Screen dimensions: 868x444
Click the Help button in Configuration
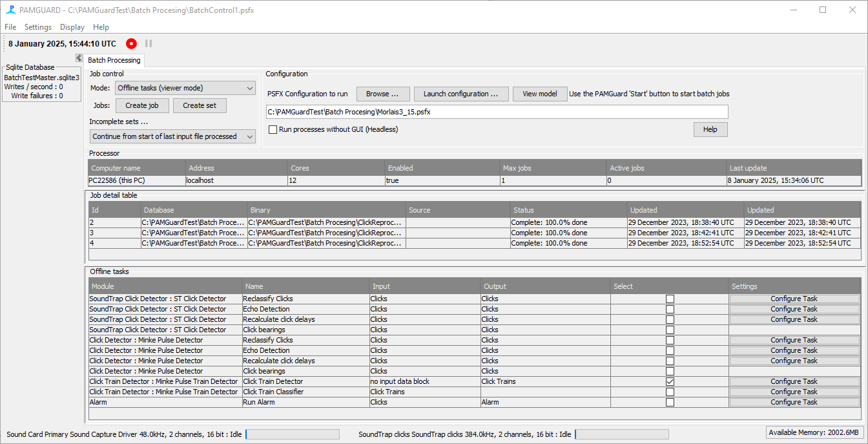click(710, 129)
